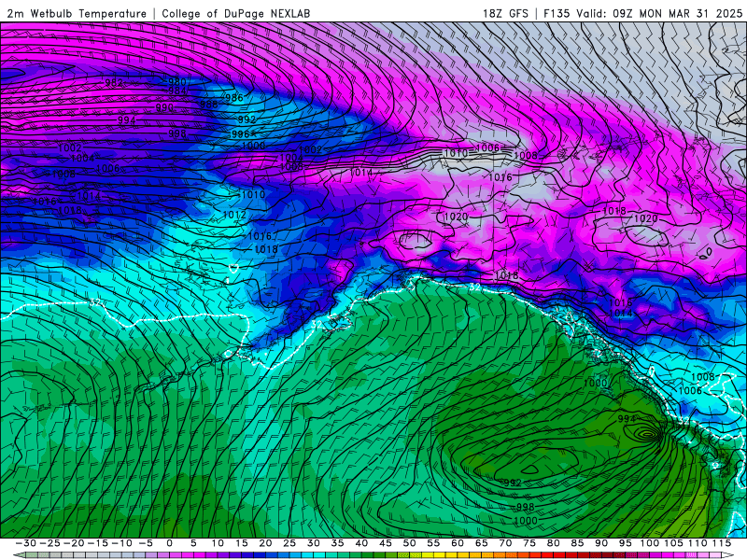Click the 'F135' forecast hour text

coord(557,14)
